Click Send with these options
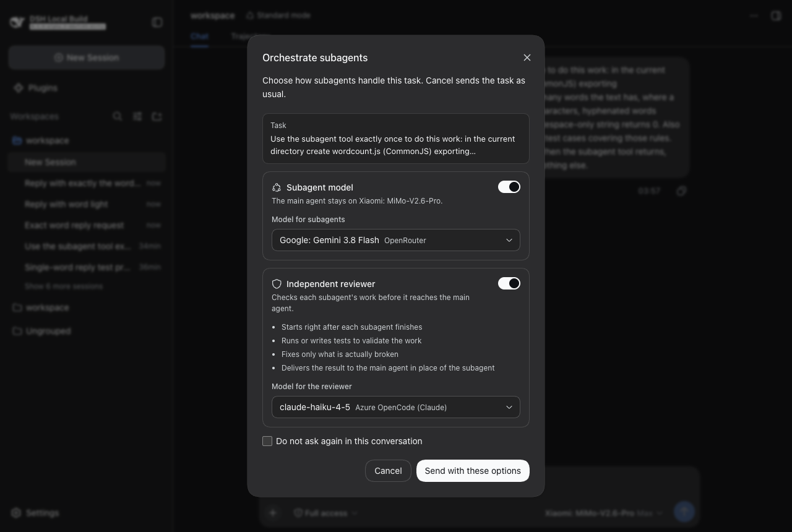The image size is (792, 532). click(x=473, y=471)
